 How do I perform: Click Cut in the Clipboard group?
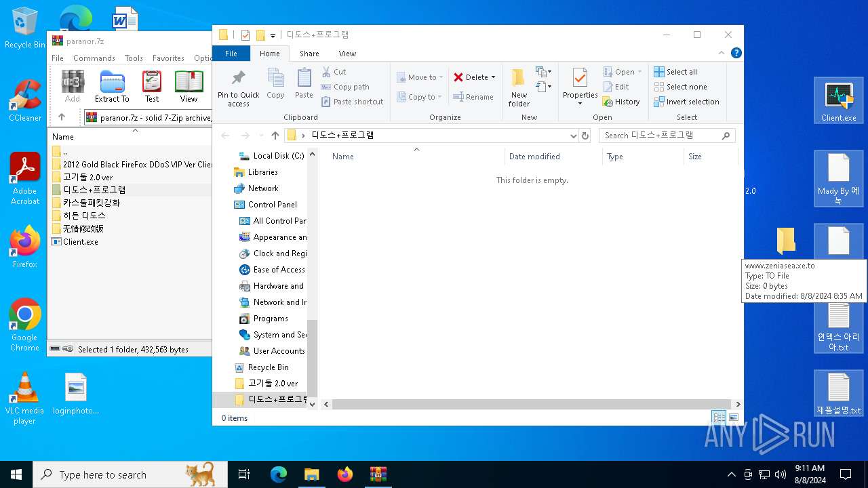click(334, 72)
